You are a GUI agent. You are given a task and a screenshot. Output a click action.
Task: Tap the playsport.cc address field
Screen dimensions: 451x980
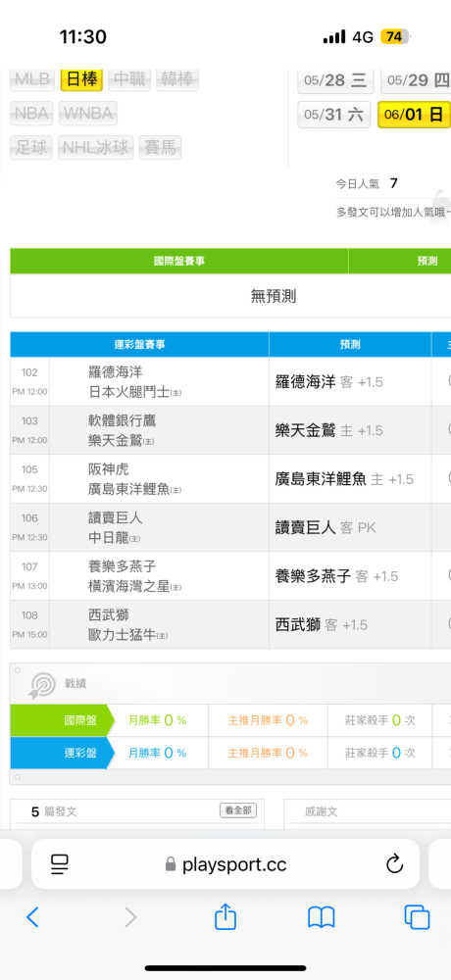point(225,864)
